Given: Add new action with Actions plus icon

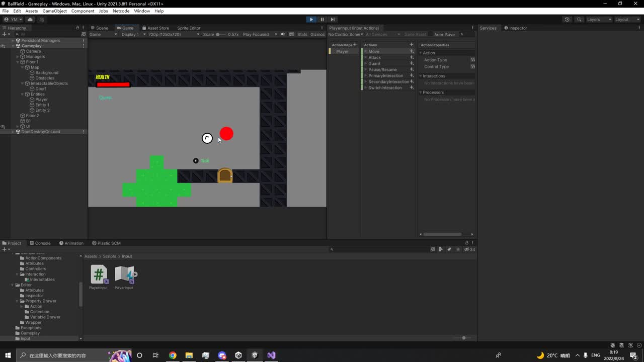Looking at the screenshot, I should [x=411, y=45].
